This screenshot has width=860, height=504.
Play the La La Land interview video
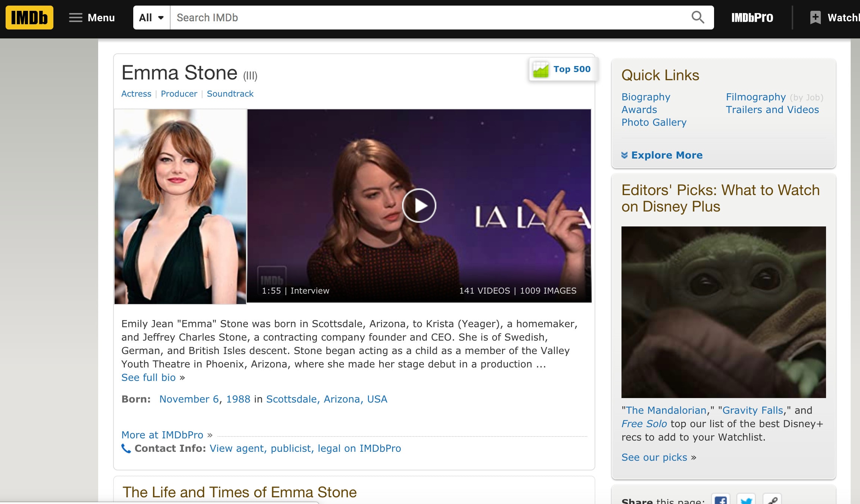tap(419, 206)
